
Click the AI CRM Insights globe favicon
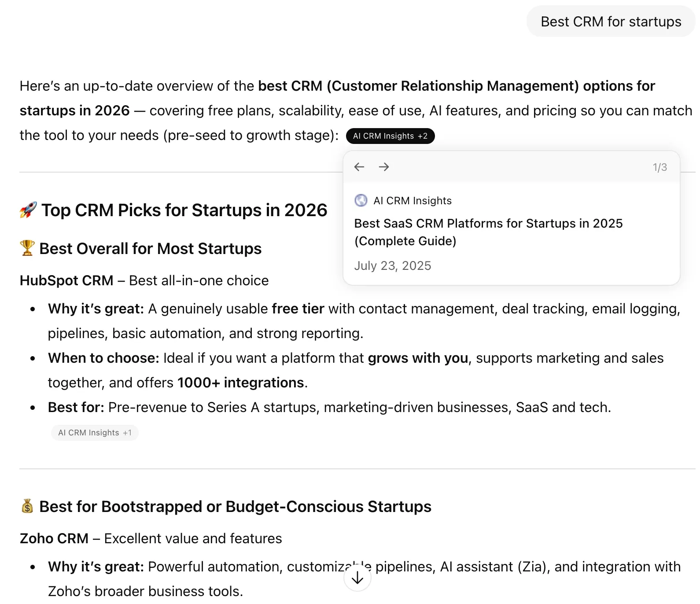[361, 200]
